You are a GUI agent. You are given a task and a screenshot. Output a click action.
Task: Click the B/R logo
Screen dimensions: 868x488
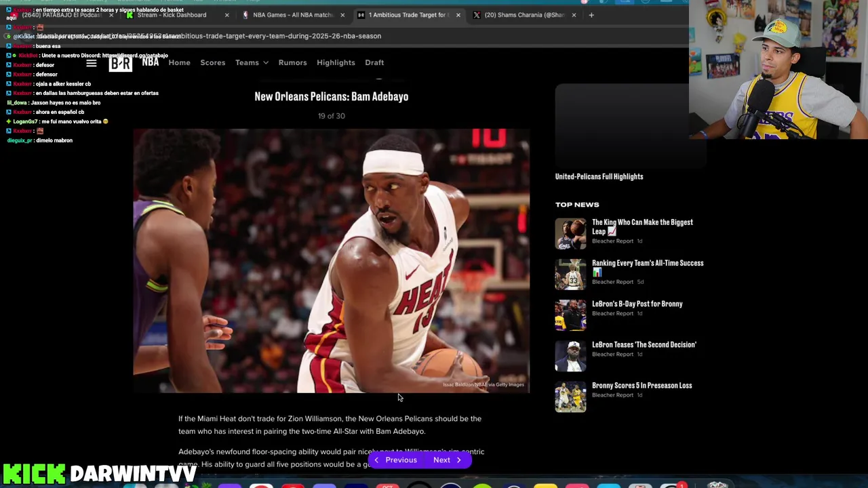tap(121, 63)
